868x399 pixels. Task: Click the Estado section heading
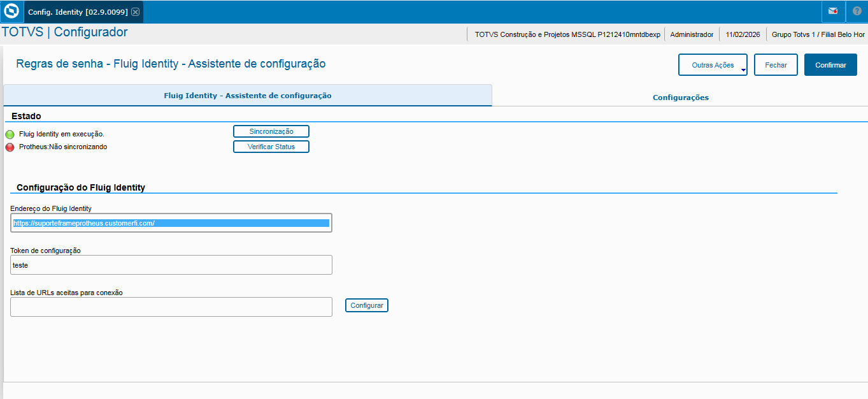coord(26,116)
